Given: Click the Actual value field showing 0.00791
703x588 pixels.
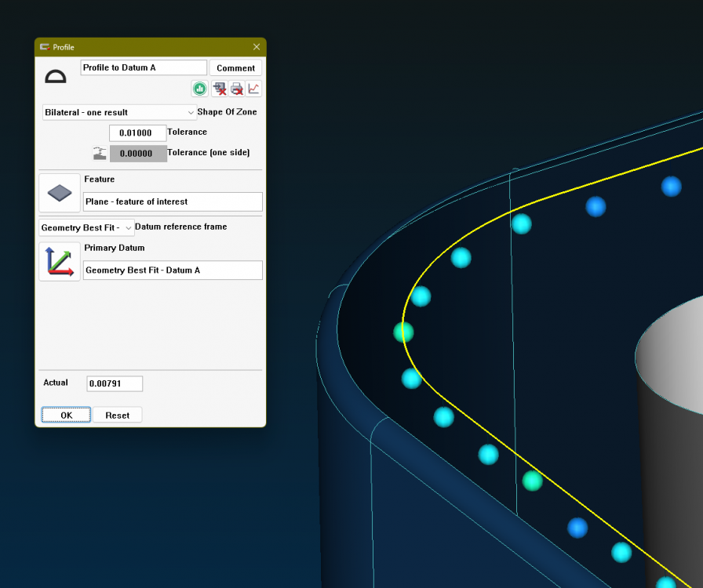Looking at the screenshot, I should tap(115, 383).
